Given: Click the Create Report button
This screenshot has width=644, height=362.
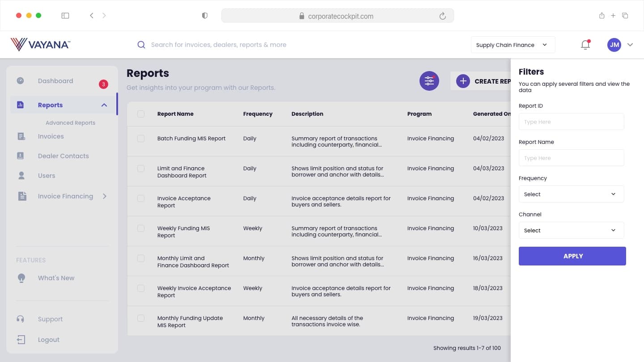Looking at the screenshot, I should click(481, 81).
